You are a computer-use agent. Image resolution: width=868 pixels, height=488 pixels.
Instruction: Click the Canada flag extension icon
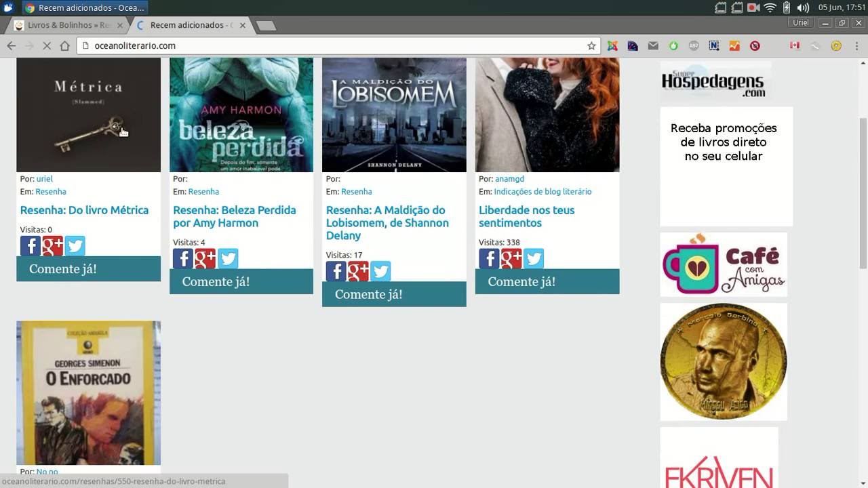795,45
